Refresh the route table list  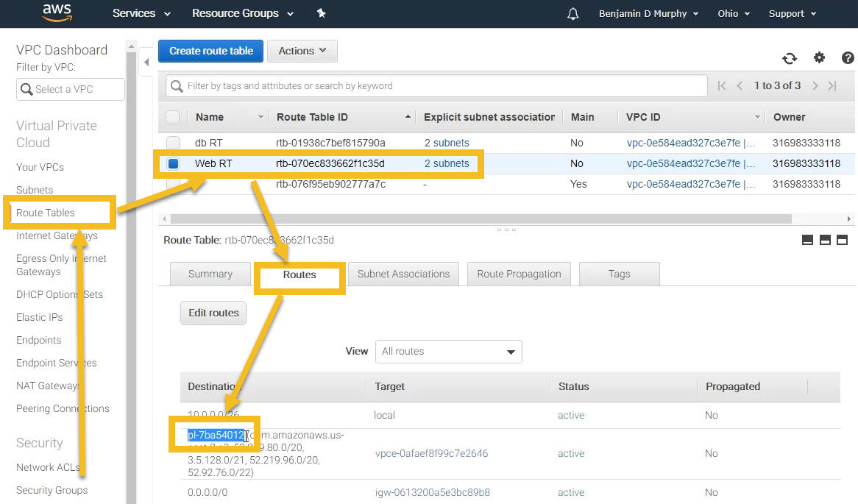point(790,58)
